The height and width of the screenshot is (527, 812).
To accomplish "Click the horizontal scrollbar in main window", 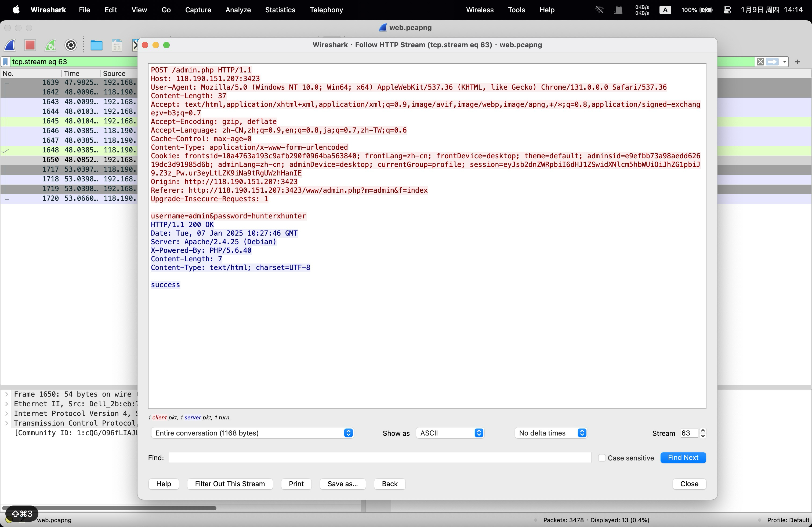I will (x=109, y=508).
